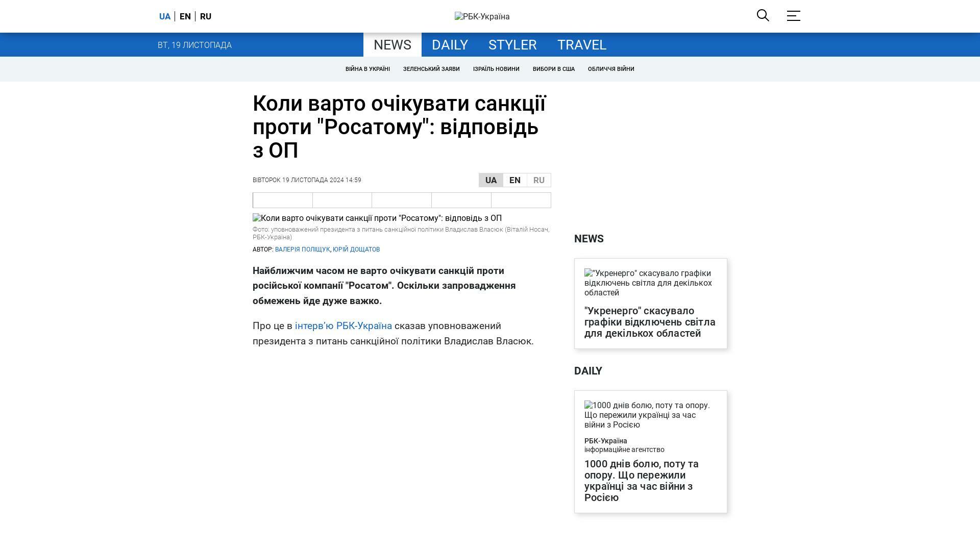Click РБК-Україна author label in DAILY card
980x551 pixels.
click(606, 441)
